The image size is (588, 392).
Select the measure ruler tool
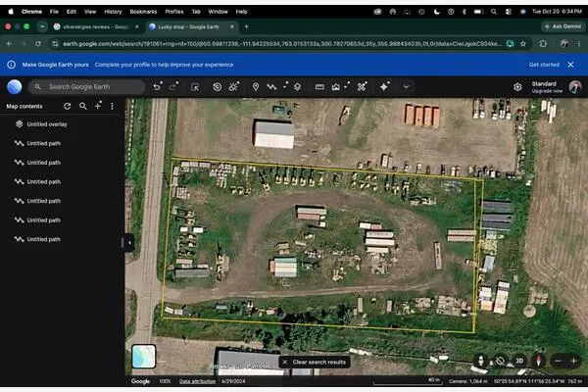point(319,87)
